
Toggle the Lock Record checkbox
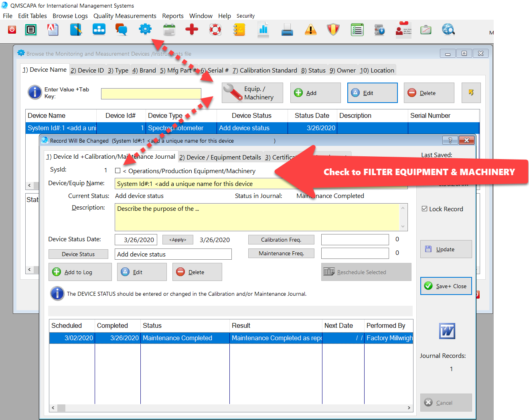point(425,209)
